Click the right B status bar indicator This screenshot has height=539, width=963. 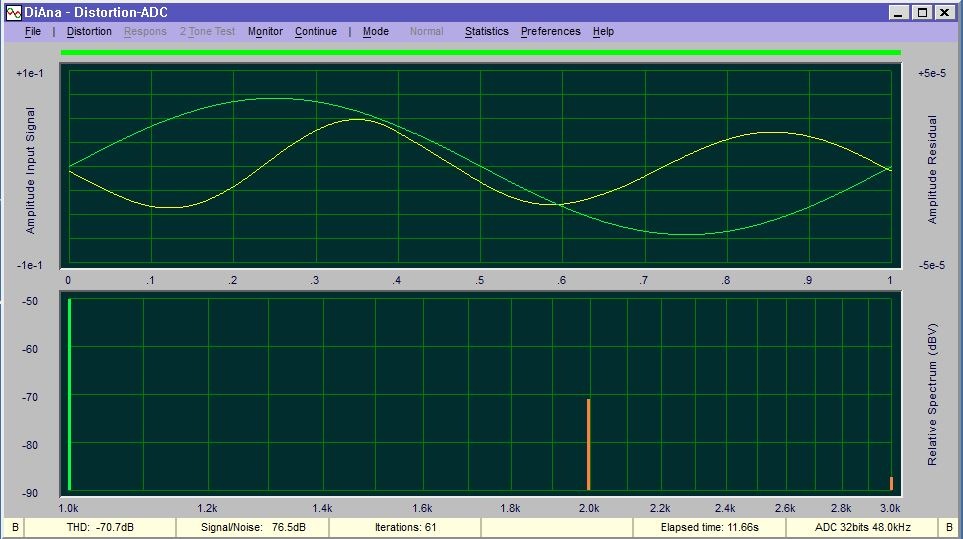(x=949, y=527)
